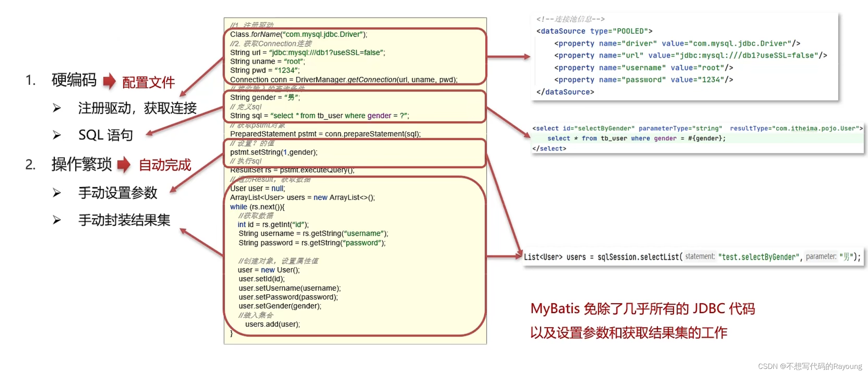Click the text "MyBatis 免除了几乎所有的 JDBC 代码"
868x374 pixels.
coord(643,309)
